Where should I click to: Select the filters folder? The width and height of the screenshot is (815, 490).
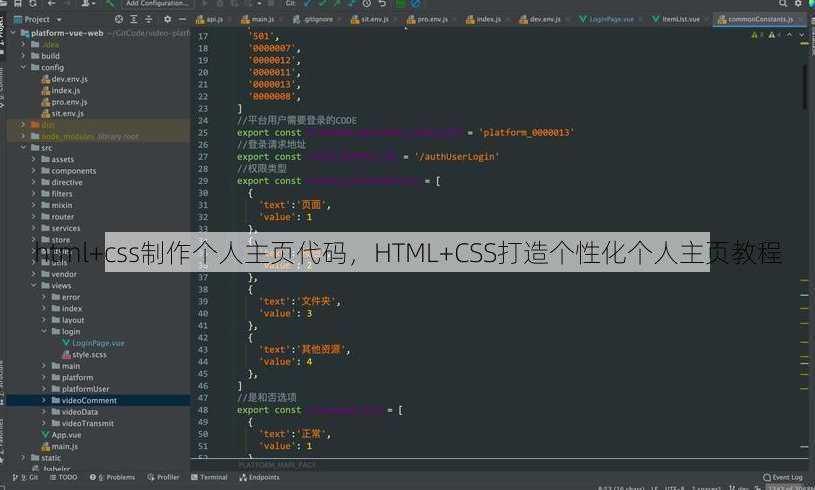pyautogui.click(x=57, y=194)
